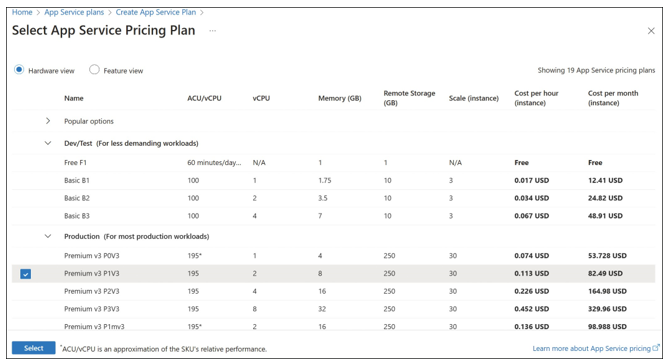Choose the Premium v3 P0V3 row
The image size is (667, 361).
tap(334, 256)
